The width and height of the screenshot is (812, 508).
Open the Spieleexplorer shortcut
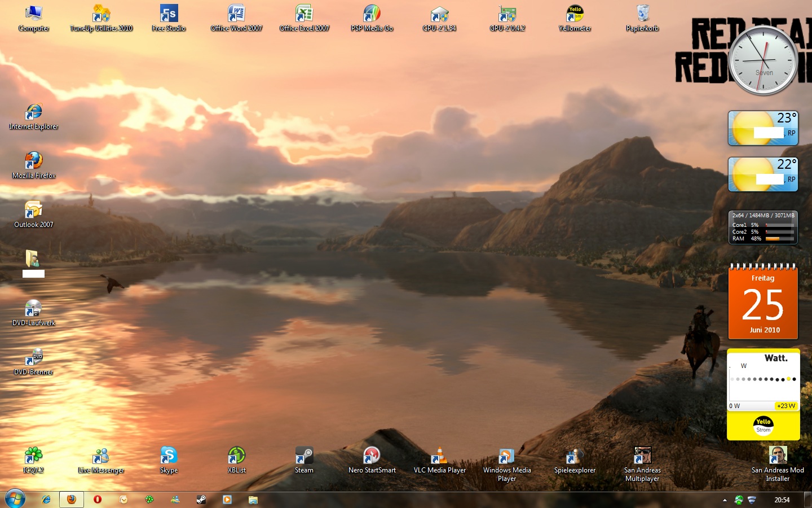[x=575, y=460]
